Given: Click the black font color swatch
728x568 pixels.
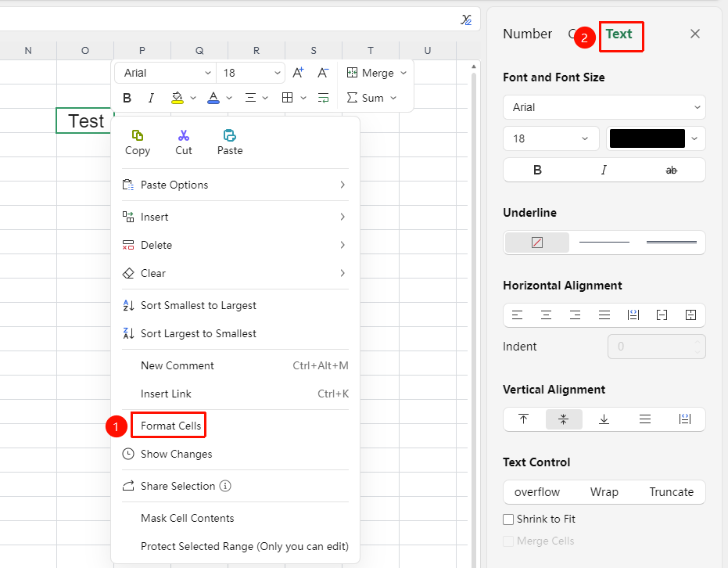Looking at the screenshot, I should pyautogui.click(x=647, y=138).
